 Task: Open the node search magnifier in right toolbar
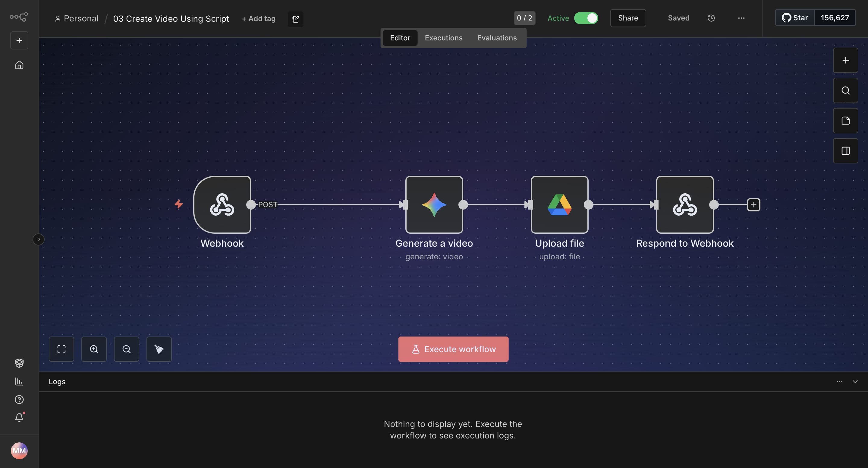pyautogui.click(x=845, y=90)
